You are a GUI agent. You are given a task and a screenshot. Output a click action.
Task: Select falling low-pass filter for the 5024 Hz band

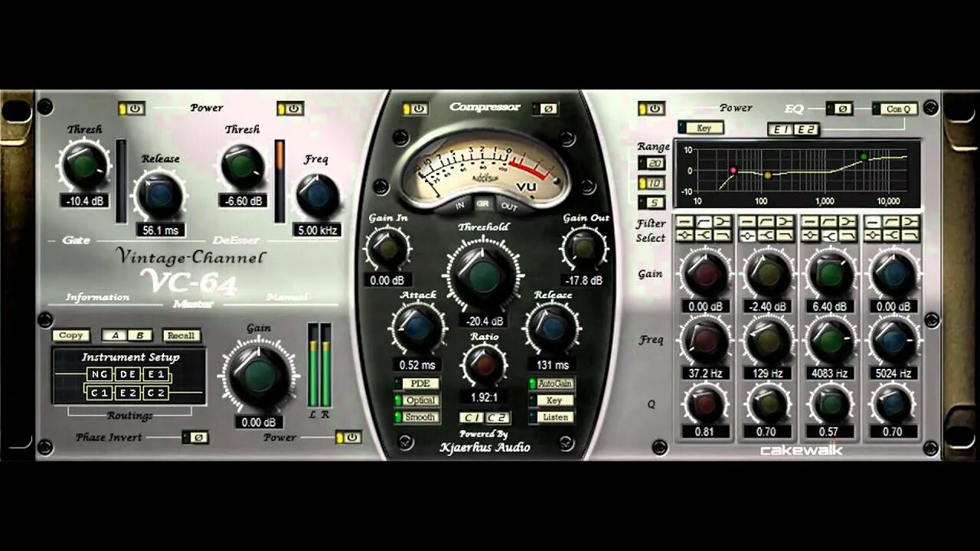[x=910, y=235]
